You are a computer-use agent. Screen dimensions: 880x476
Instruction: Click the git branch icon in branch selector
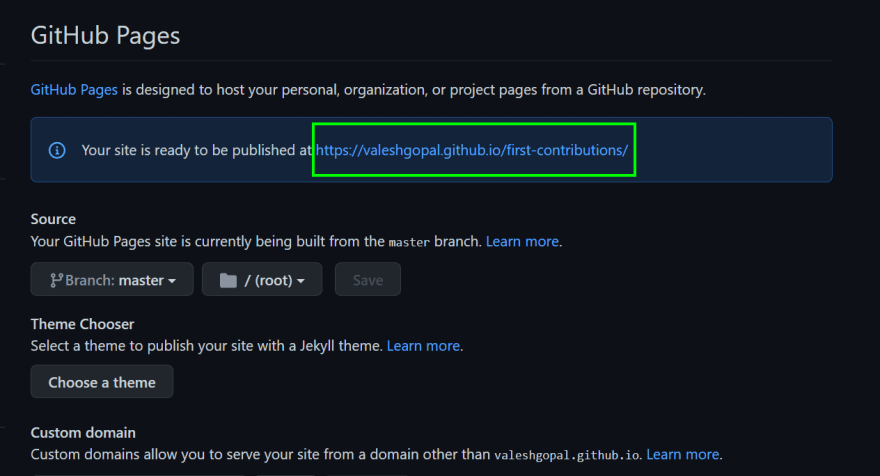(x=56, y=280)
